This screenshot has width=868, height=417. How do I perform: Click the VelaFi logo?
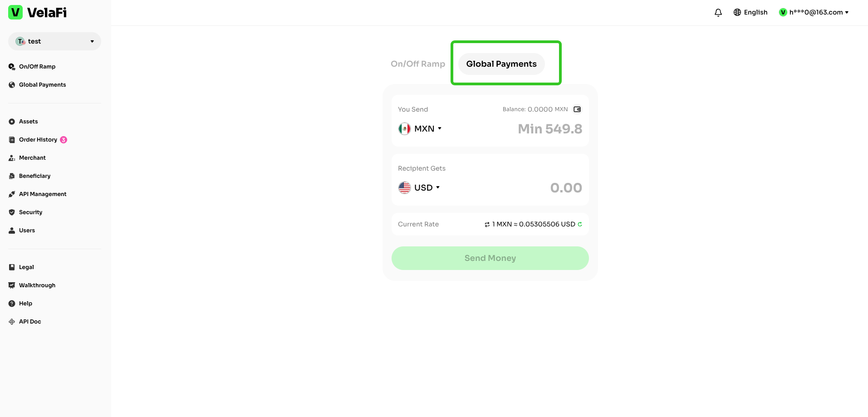pyautogui.click(x=38, y=13)
